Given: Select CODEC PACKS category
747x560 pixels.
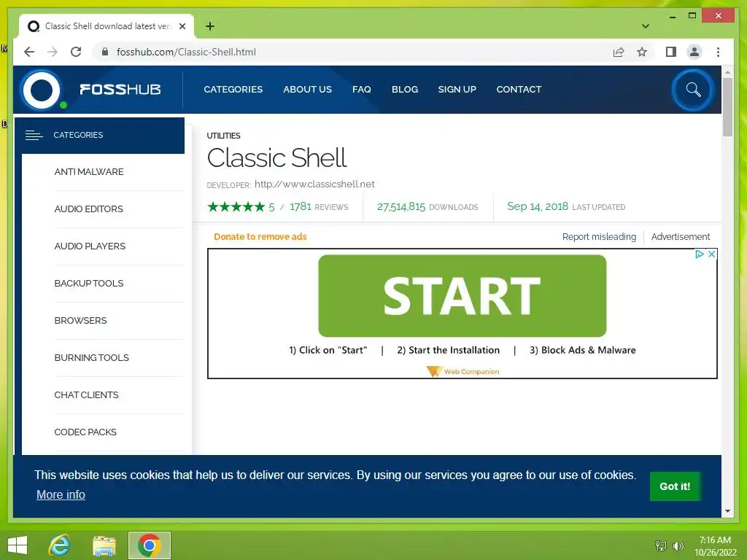Looking at the screenshot, I should (85, 432).
